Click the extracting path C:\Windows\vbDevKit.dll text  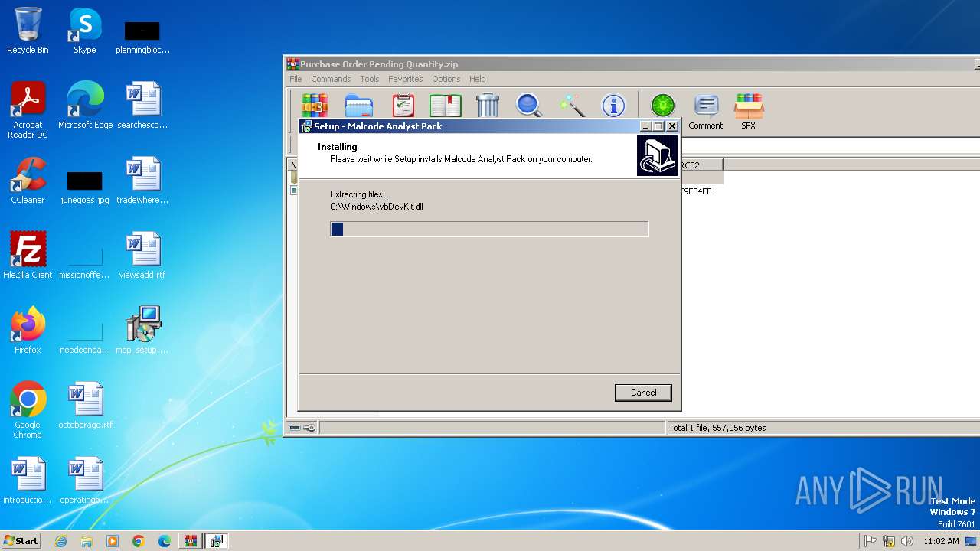click(x=377, y=207)
